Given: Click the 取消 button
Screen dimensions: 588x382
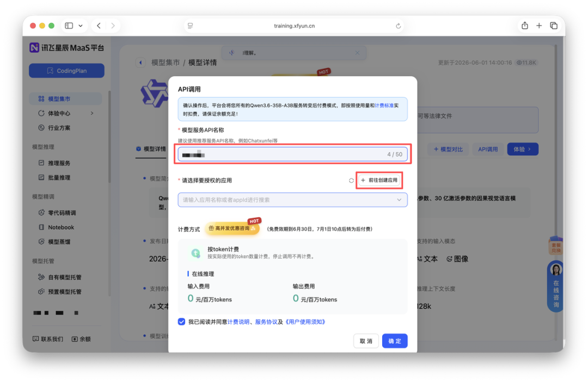Looking at the screenshot, I should pos(366,341).
